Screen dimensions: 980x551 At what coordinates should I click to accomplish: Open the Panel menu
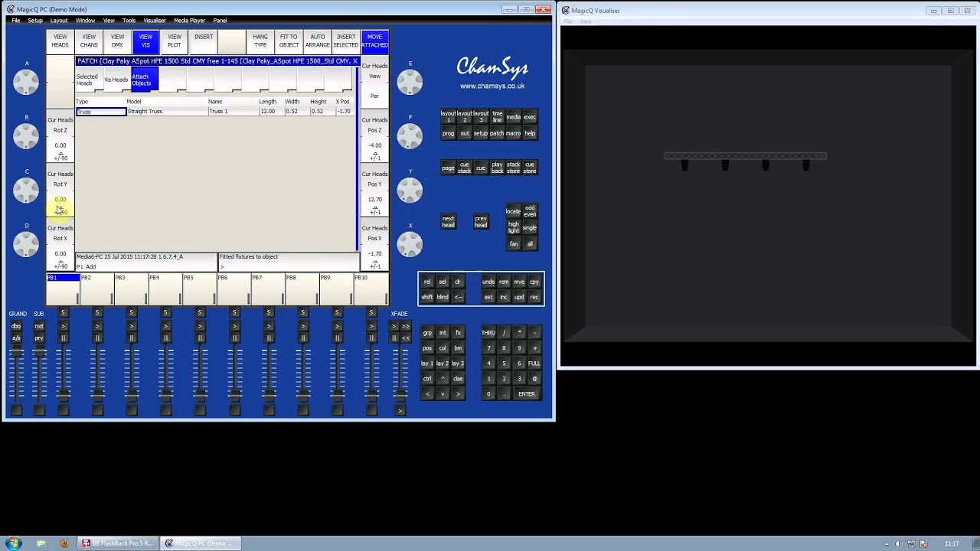tap(220, 21)
